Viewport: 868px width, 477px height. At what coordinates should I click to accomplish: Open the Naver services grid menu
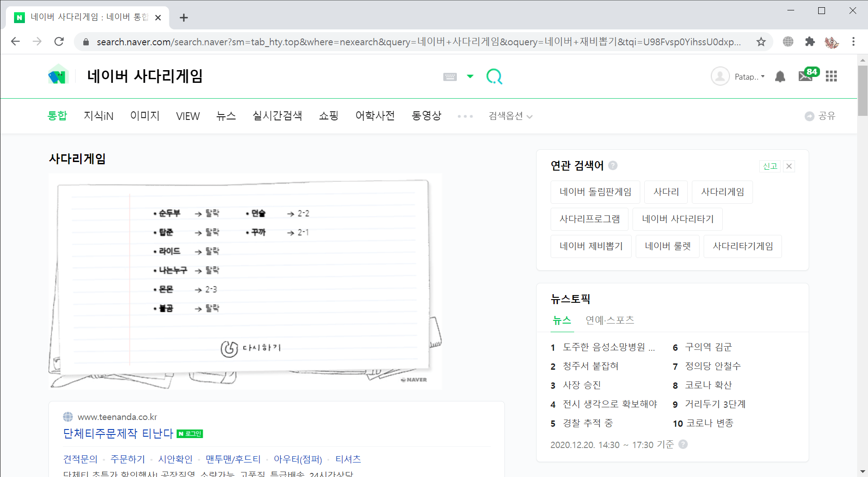(831, 76)
